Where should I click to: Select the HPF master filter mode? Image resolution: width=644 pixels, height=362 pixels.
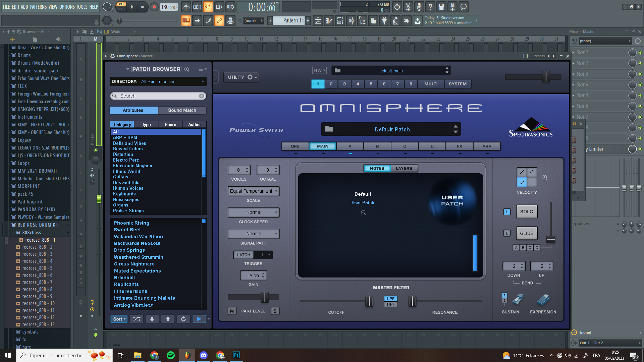tap(391, 304)
